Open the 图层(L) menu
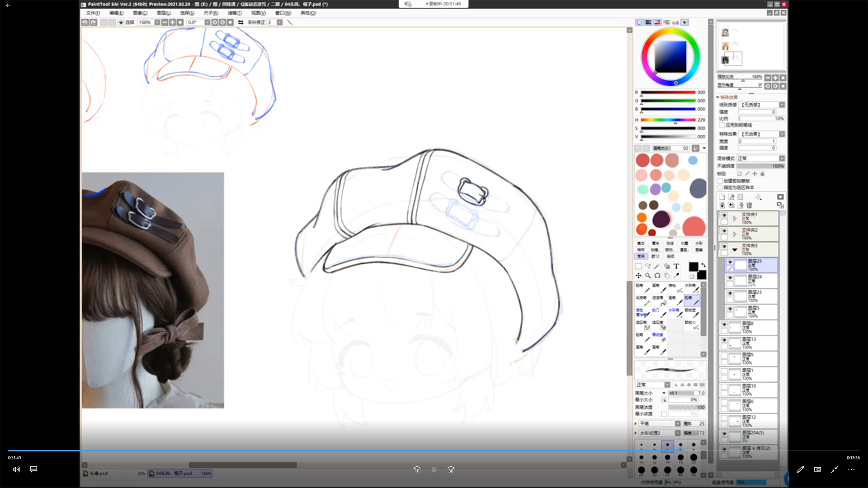The width and height of the screenshot is (868, 488). point(164,13)
